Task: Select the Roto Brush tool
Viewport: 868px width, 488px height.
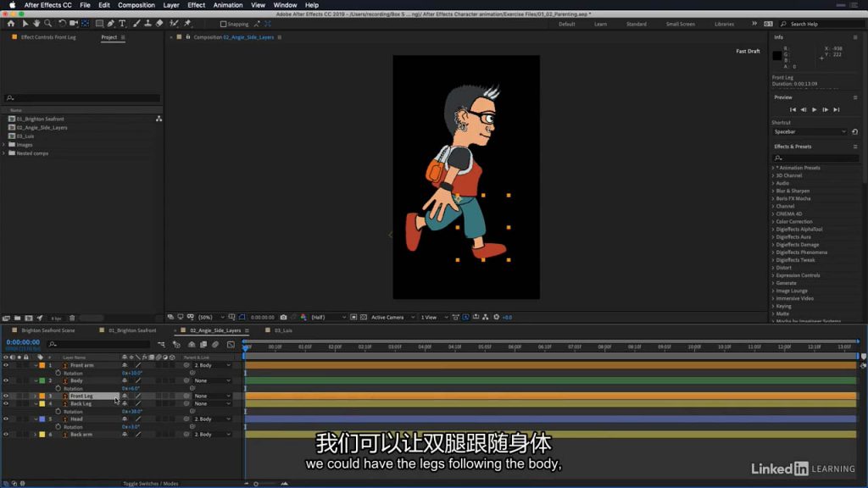Action: point(174,24)
